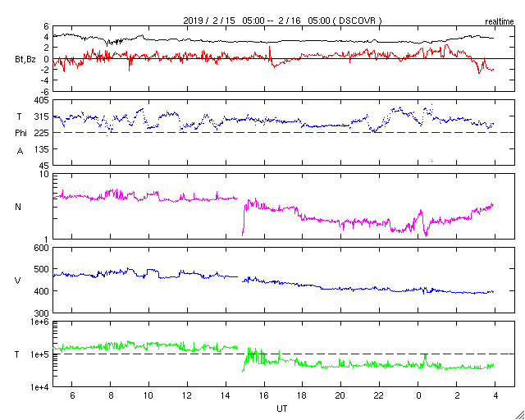Image resolution: width=525 pixels, height=420 pixels.
Task: Click the '135' tick value on Phi panel
Action: coord(42,149)
